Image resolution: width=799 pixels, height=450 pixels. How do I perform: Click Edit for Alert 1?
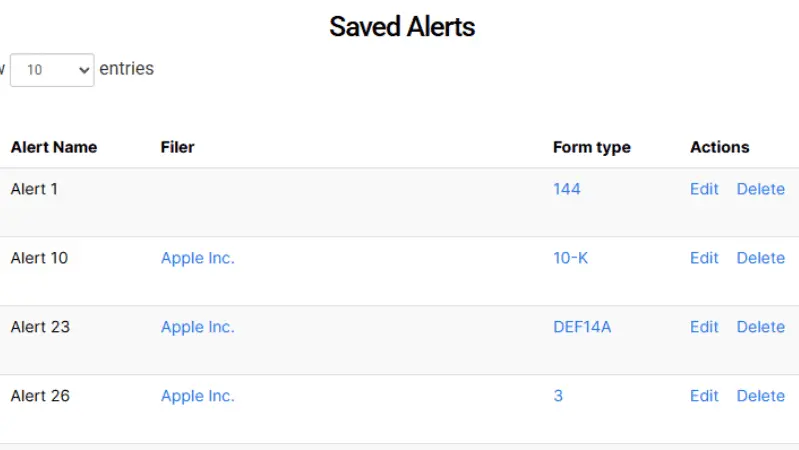pyautogui.click(x=704, y=189)
